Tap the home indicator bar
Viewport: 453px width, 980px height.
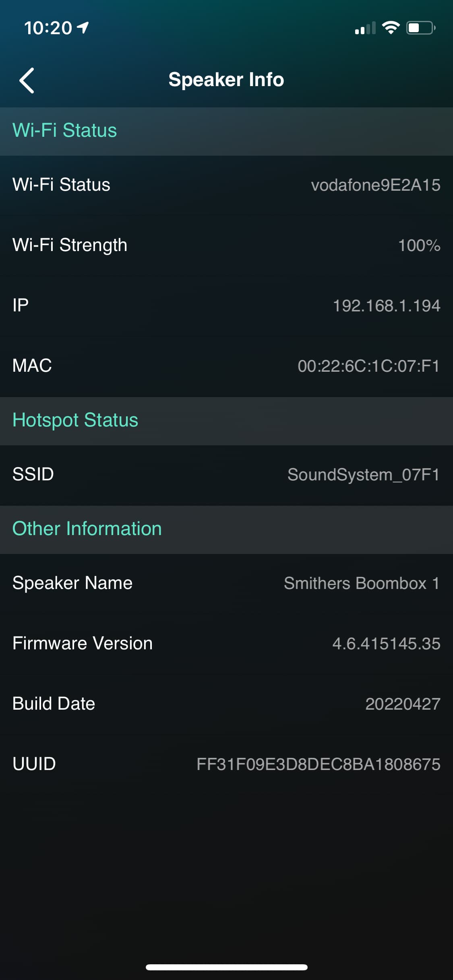(x=226, y=967)
